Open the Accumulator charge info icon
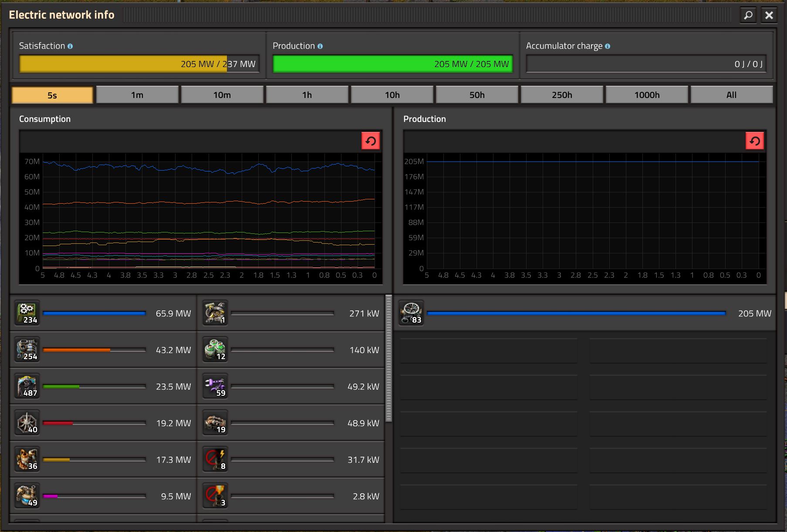Viewport: 787px width, 532px height. (608, 46)
